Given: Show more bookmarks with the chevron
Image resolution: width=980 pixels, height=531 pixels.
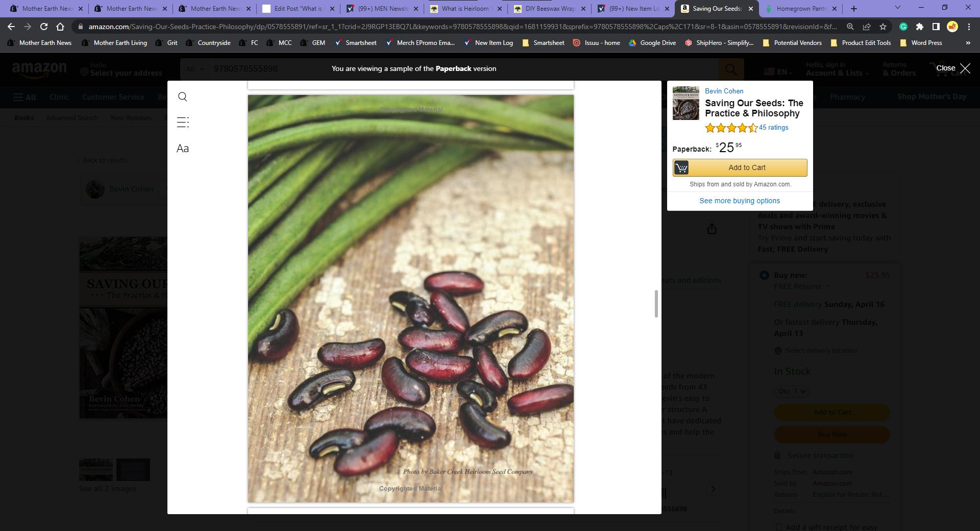Looking at the screenshot, I should click(x=968, y=43).
